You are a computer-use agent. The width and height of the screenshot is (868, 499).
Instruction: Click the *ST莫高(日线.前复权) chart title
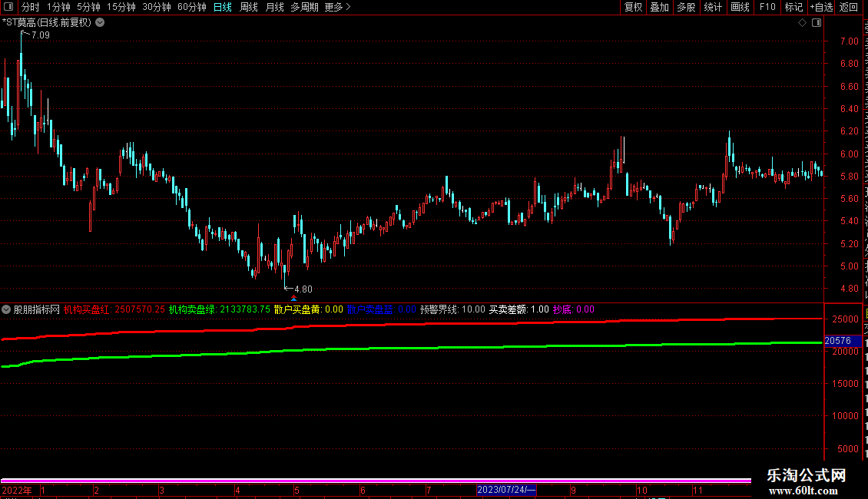[x=47, y=23]
